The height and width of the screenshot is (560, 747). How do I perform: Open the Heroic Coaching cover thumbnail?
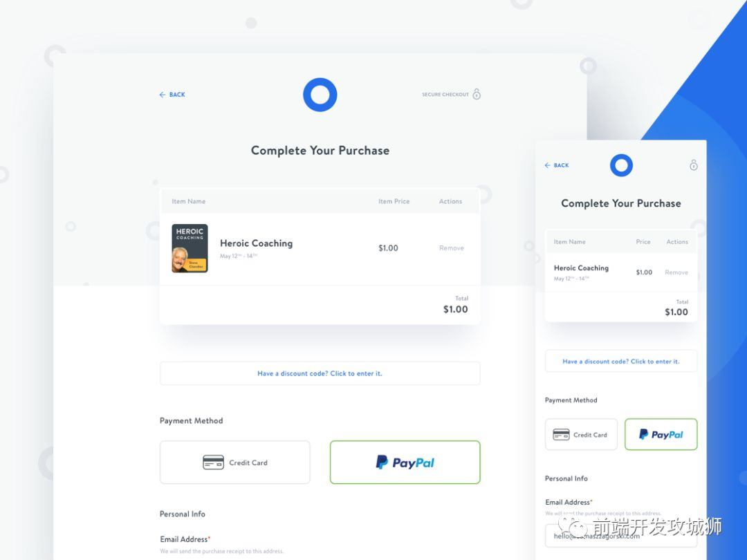click(190, 248)
